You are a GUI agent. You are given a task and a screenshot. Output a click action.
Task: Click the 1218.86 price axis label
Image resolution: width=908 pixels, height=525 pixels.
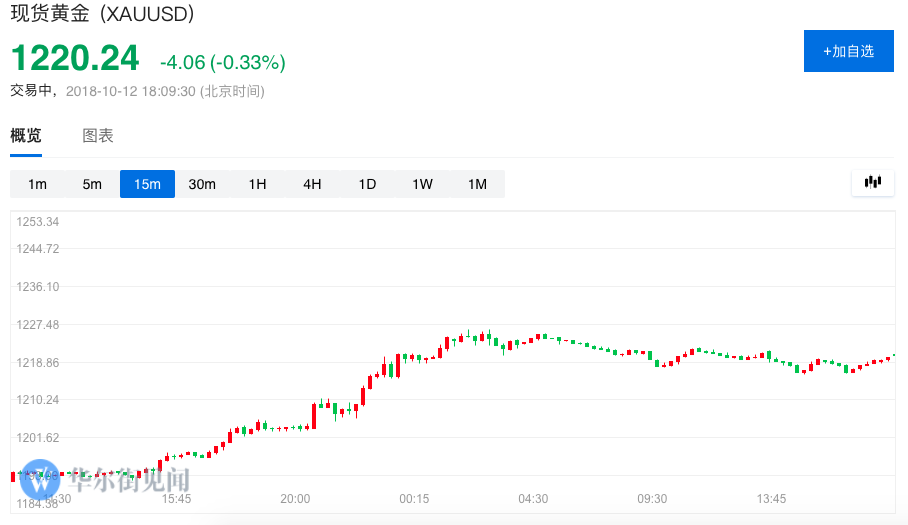[38, 363]
